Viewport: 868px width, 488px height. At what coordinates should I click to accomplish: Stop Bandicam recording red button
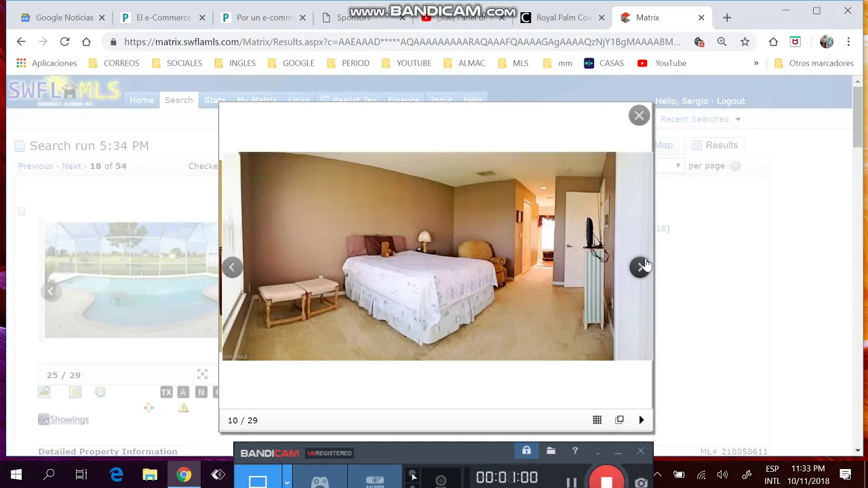[x=606, y=479]
